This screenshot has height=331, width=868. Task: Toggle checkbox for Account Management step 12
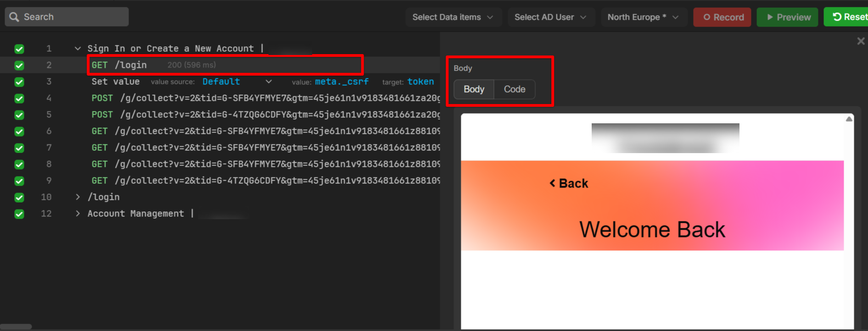pyautogui.click(x=19, y=214)
